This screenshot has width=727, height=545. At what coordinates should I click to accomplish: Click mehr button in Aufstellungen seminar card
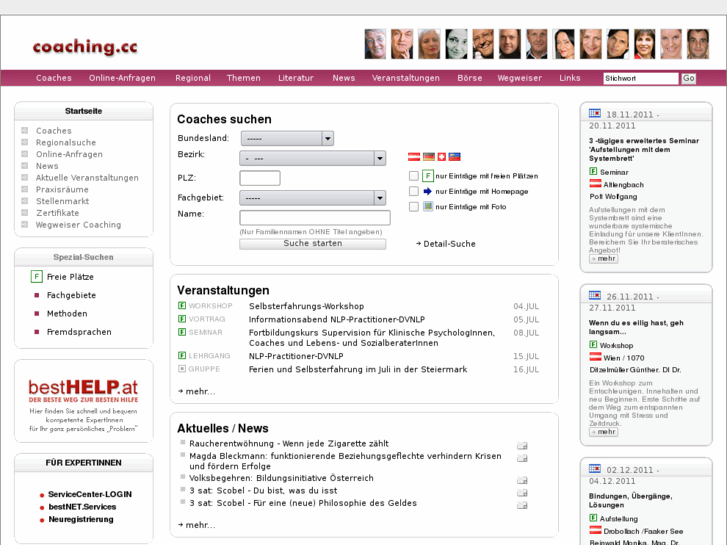click(x=603, y=258)
